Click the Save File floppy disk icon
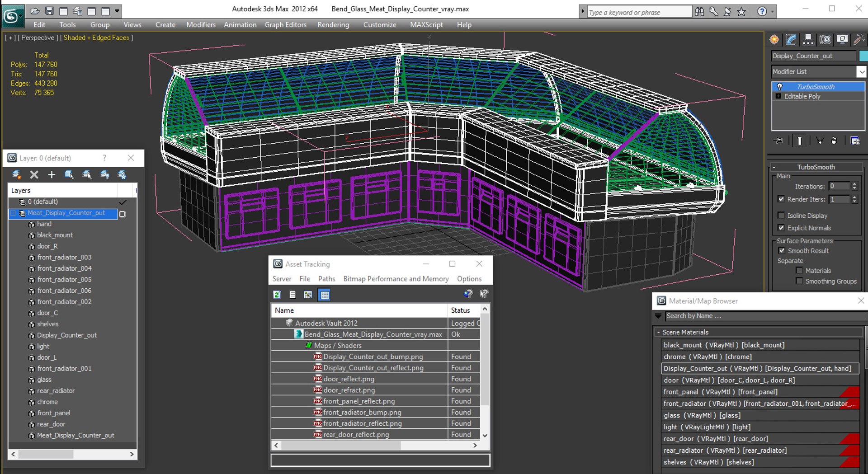This screenshot has width=868, height=474. (50, 11)
